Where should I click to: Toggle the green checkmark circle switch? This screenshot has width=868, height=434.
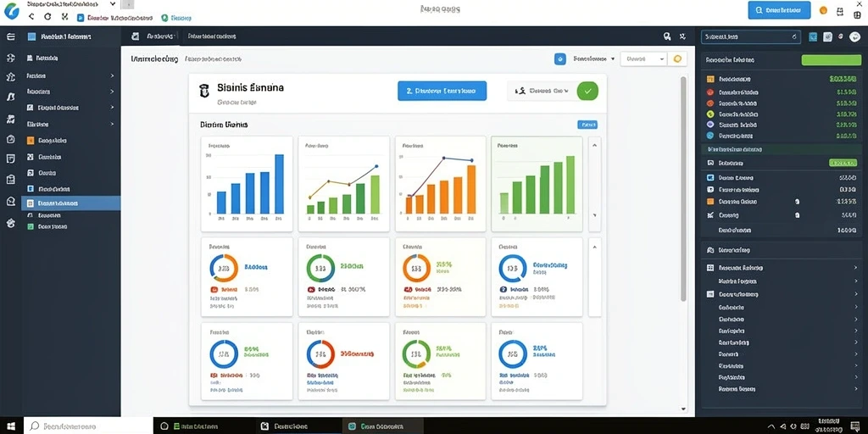pyautogui.click(x=587, y=91)
